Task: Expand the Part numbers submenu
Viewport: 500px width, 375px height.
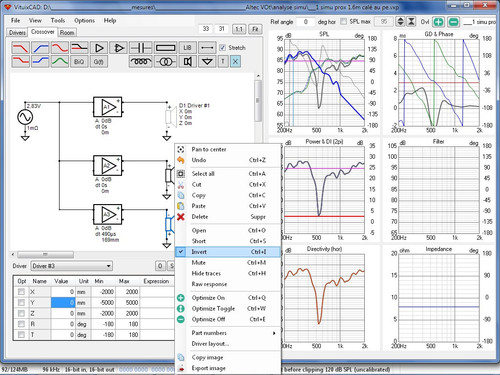Action: (228, 333)
